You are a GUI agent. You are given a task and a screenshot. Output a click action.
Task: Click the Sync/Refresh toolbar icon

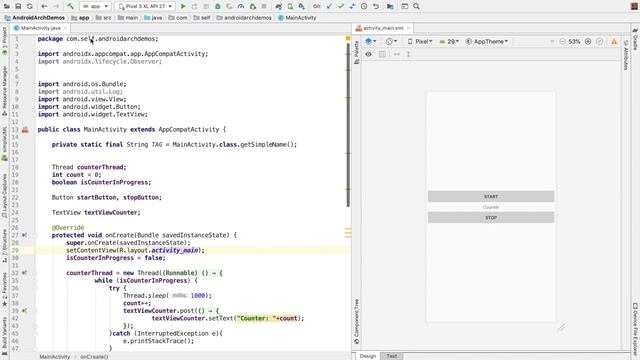(x=29, y=7)
